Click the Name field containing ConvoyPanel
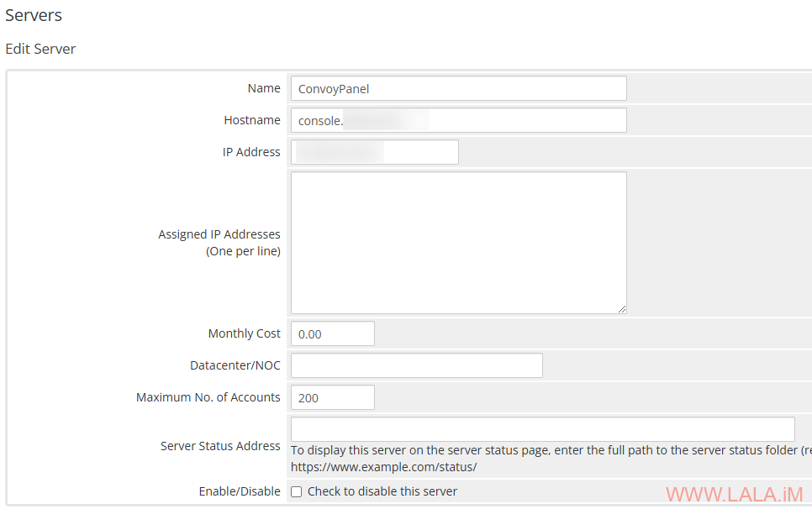 [458, 88]
